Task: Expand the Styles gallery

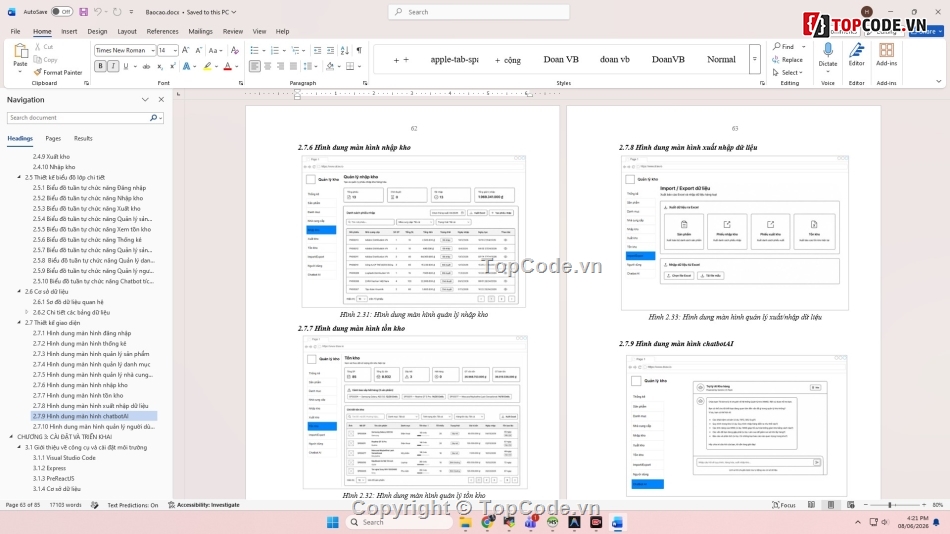Action: 754,59
